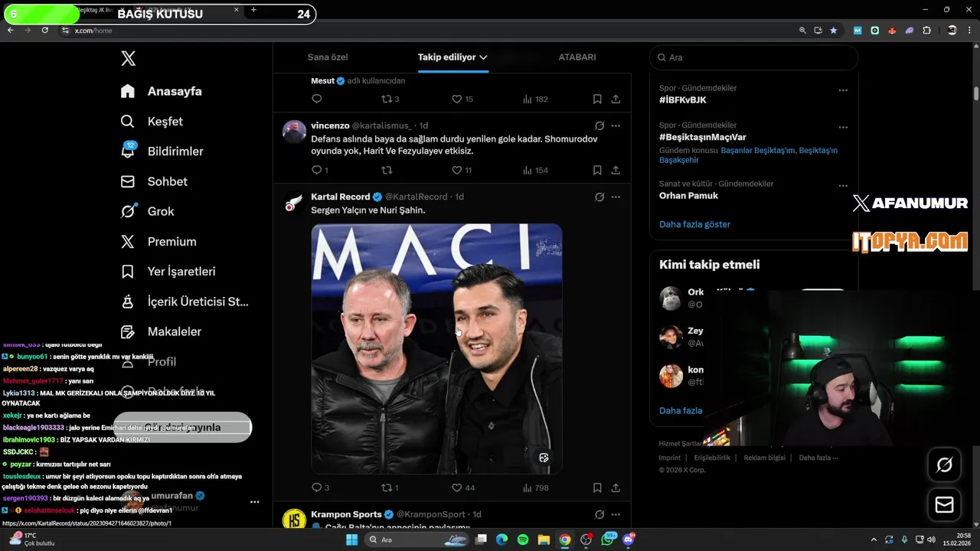The height and width of the screenshot is (551, 980).
Task: Open account menu dots near umurafan
Action: (255, 502)
